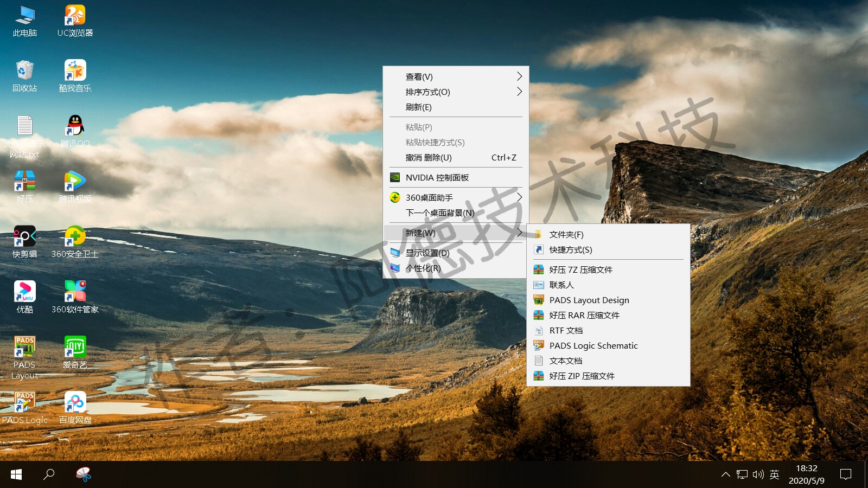Viewport: 868px width, 488px height.
Task: Expand the 360桌面助手 submenu
Action: [x=456, y=197]
